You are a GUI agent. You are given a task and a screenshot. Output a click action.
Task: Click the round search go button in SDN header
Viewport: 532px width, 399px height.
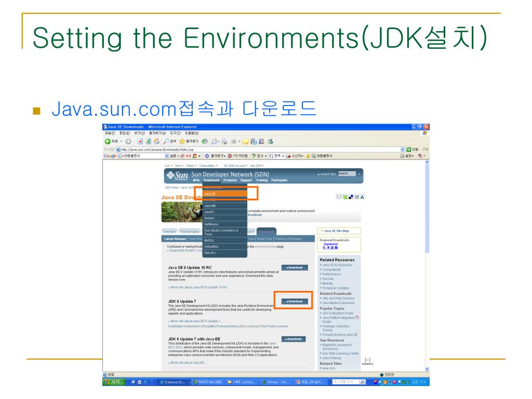(x=359, y=174)
